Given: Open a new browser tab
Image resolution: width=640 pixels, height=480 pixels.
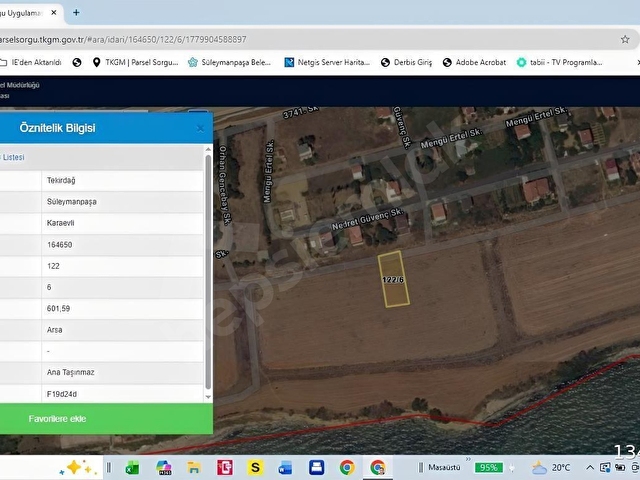Looking at the screenshot, I should pyautogui.click(x=76, y=13).
